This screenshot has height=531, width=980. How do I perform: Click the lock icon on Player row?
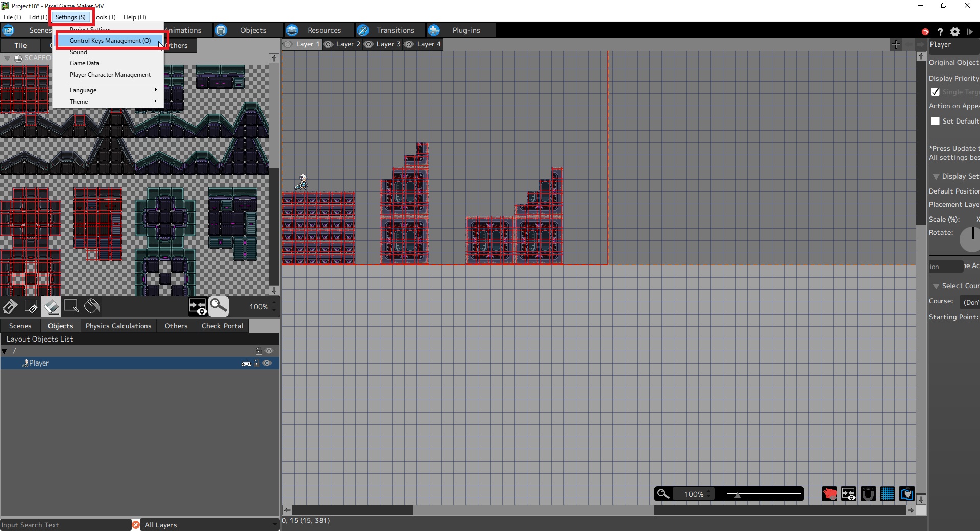click(x=257, y=363)
